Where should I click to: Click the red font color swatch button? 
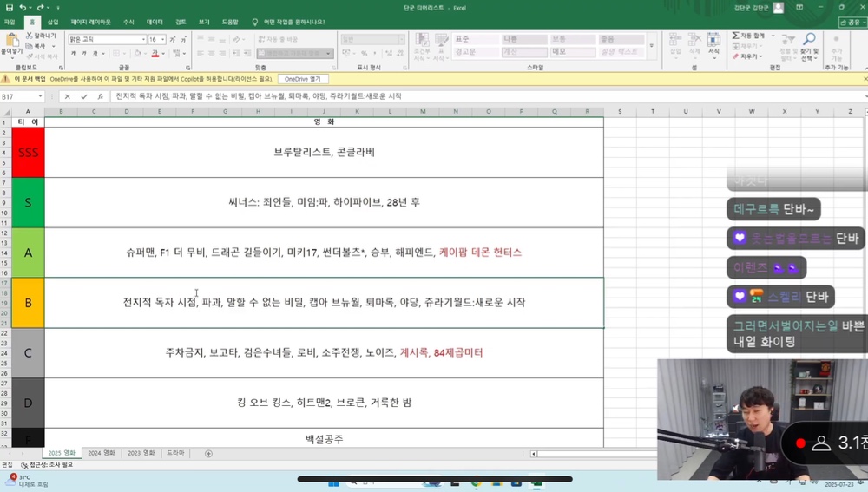(155, 54)
